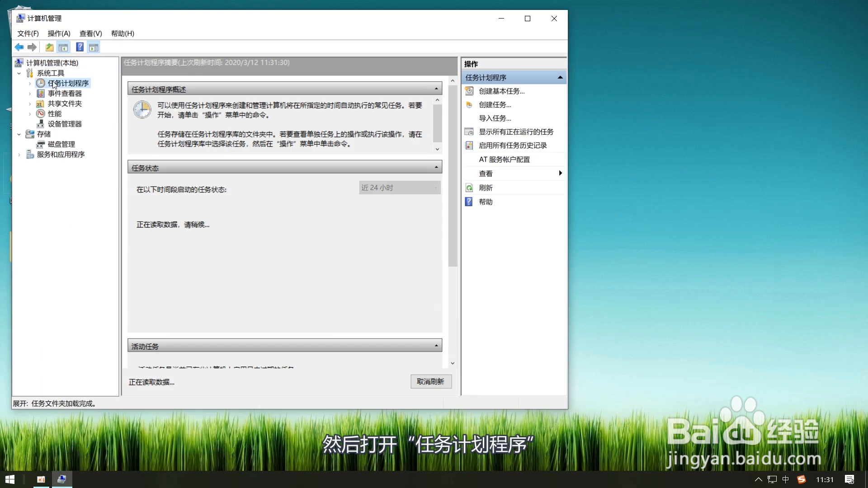Open the 近 24 小时 time period dropdown
The height and width of the screenshot is (488, 868).
click(400, 188)
